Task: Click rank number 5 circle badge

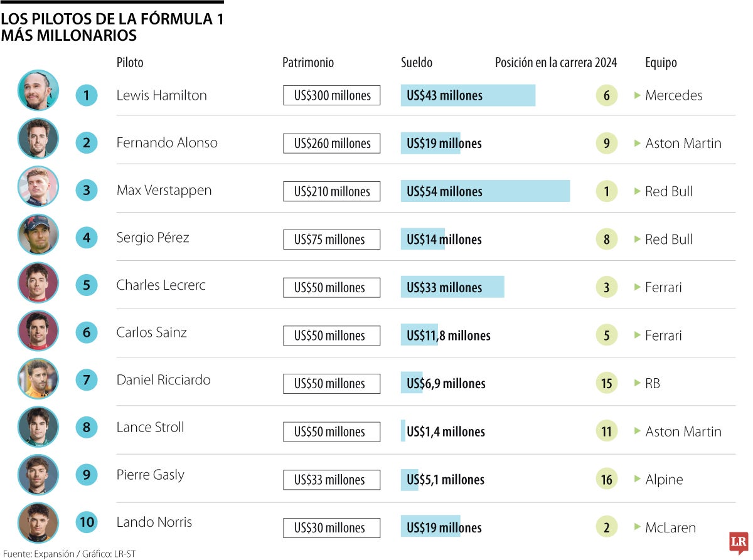Action: 87,285
